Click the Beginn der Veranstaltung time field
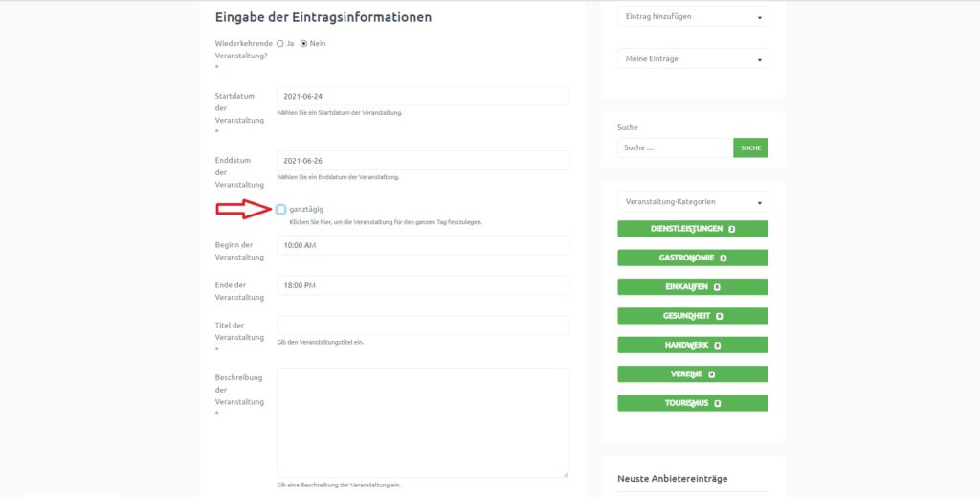Image resolution: width=980 pixels, height=497 pixels. (422, 246)
